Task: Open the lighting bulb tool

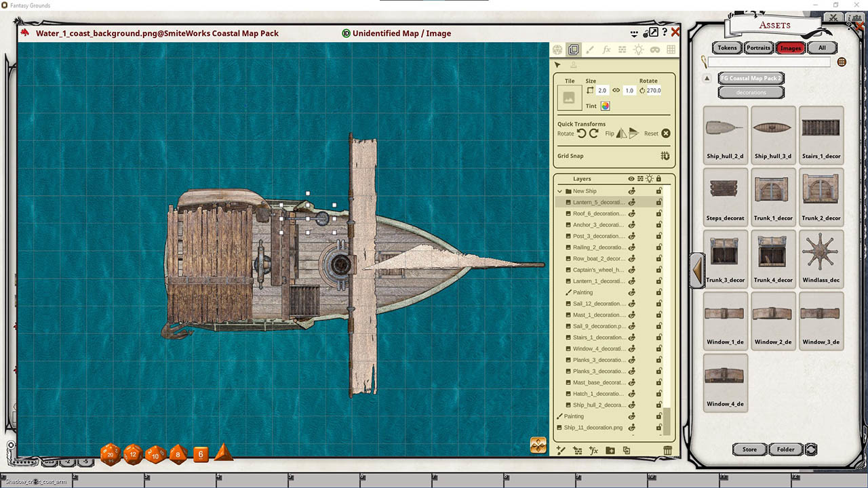Action: click(638, 50)
